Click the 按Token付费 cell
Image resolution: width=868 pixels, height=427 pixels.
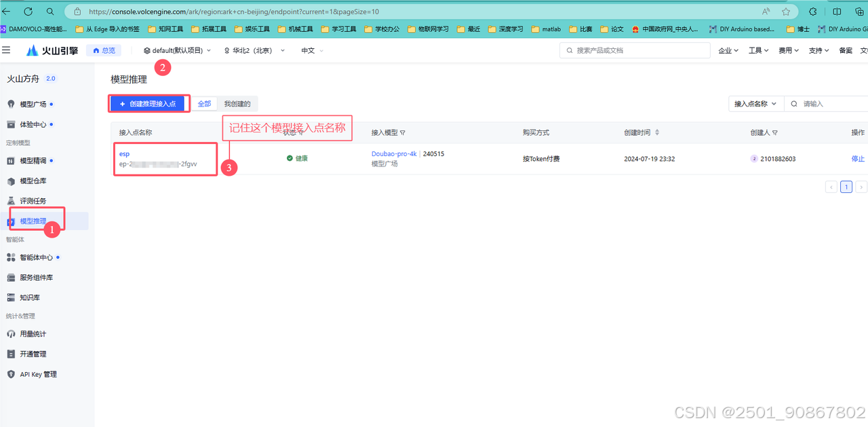point(541,159)
